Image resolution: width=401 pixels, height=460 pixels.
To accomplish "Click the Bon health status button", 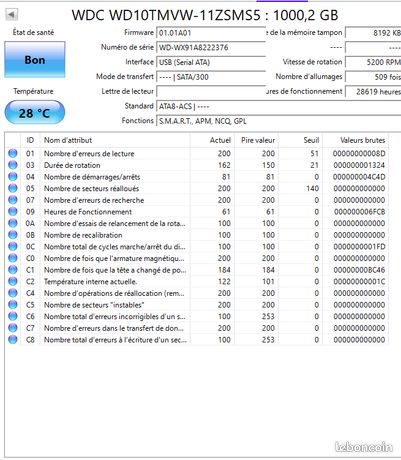I will (35, 60).
